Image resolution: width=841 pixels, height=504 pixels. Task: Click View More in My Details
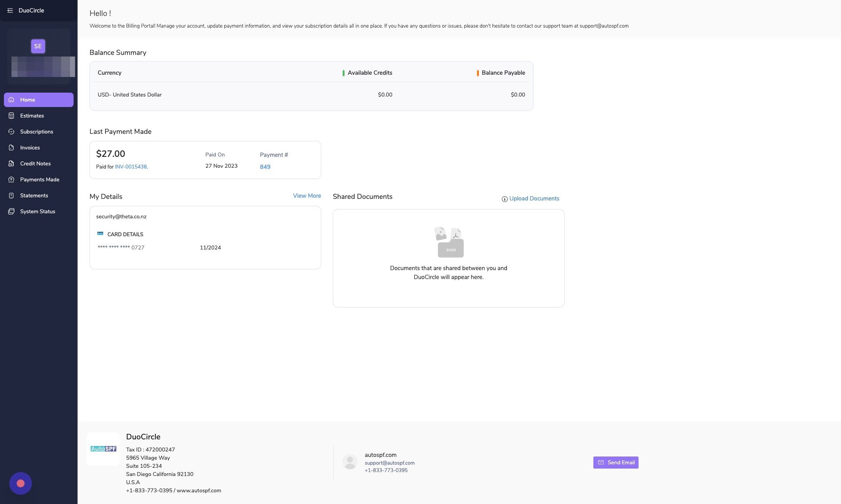[307, 196]
